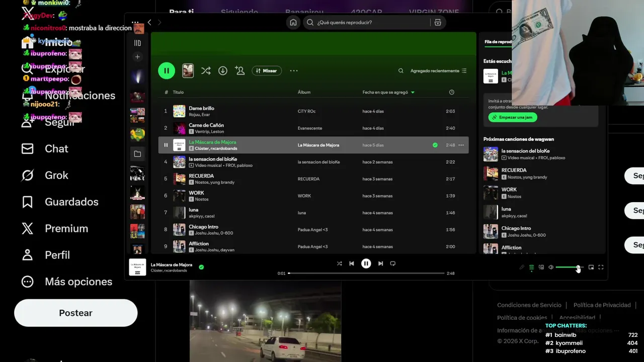The height and width of the screenshot is (362, 644).
Task: Go back with the Spotify left arrow
Action: [149, 22]
